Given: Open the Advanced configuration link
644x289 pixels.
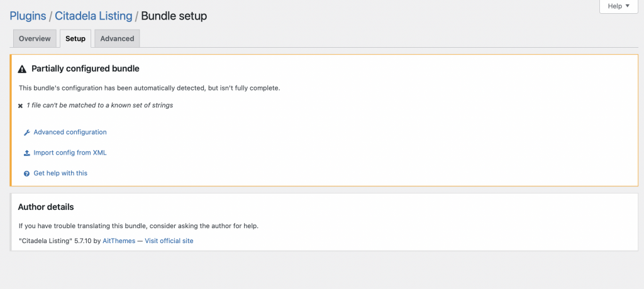Looking at the screenshot, I should point(70,132).
